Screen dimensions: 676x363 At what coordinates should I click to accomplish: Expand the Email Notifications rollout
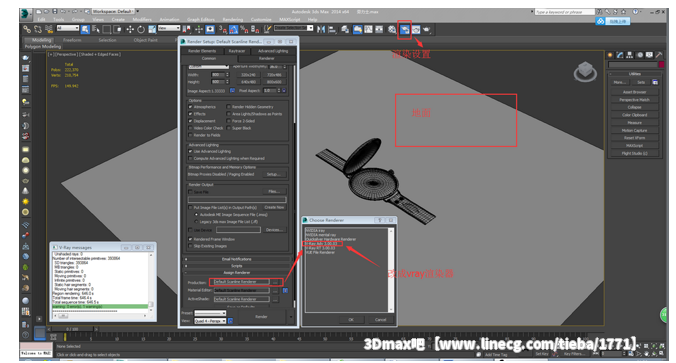tap(237, 259)
